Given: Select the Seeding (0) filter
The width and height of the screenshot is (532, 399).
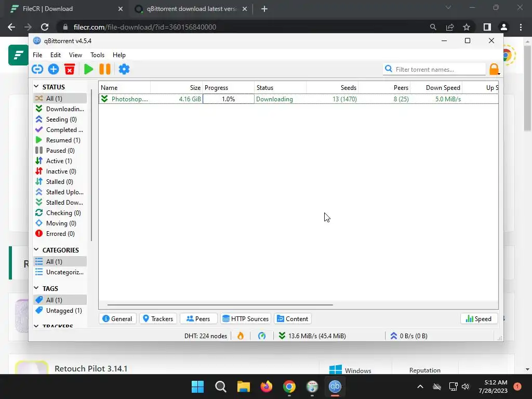Looking at the screenshot, I should [60, 119].
